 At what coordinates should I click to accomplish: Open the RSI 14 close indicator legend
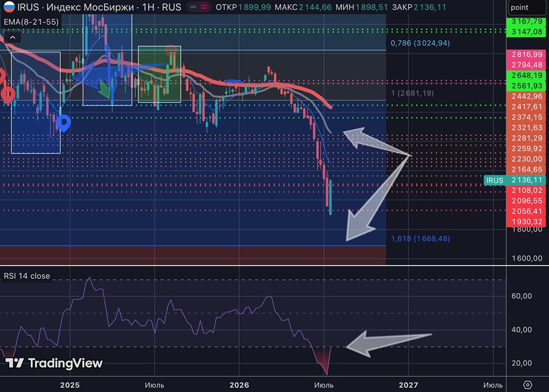click(x=27, y=276)
